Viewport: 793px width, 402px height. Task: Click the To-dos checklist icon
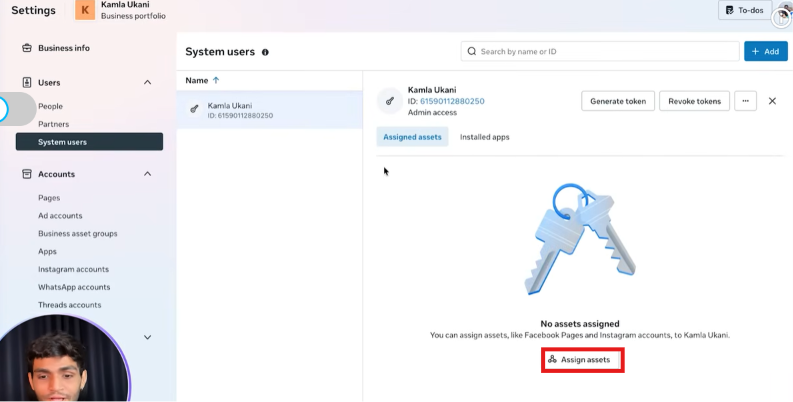(730, 10)
